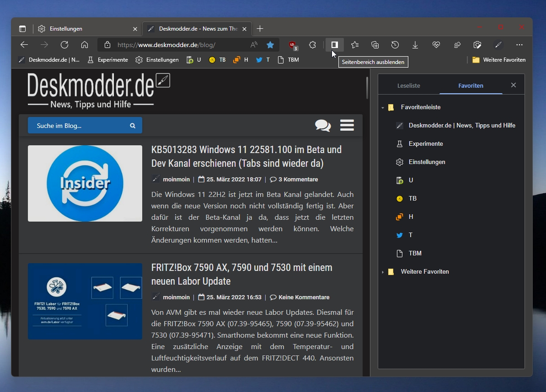Open Deskmodder.de bookmark in favorites bar
546x392 pixels.
pos(49,60)
